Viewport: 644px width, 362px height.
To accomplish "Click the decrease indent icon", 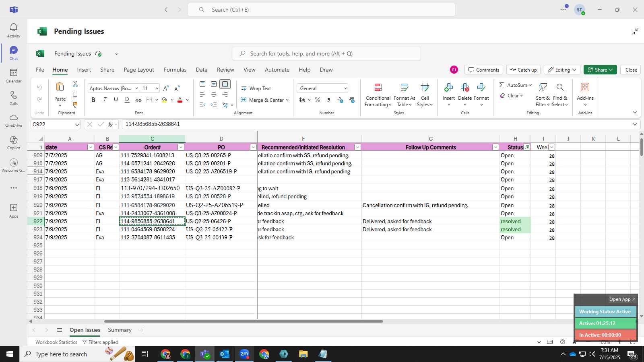I will coord(202,105).
